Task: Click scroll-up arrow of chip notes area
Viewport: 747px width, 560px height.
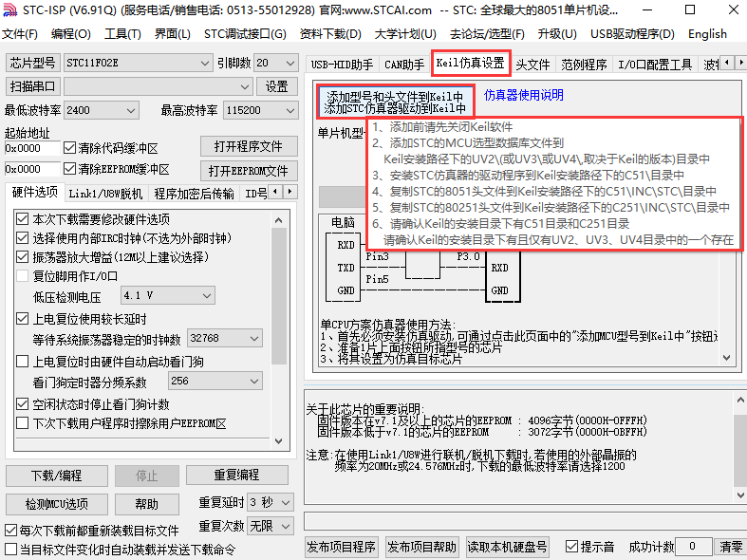Action: [740, 400]
